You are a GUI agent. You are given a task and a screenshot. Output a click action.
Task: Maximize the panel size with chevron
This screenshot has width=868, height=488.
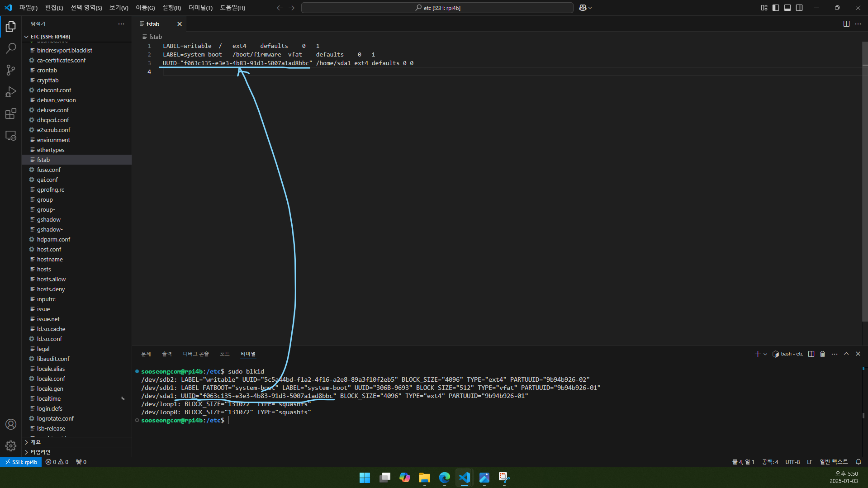click(846, 354)
